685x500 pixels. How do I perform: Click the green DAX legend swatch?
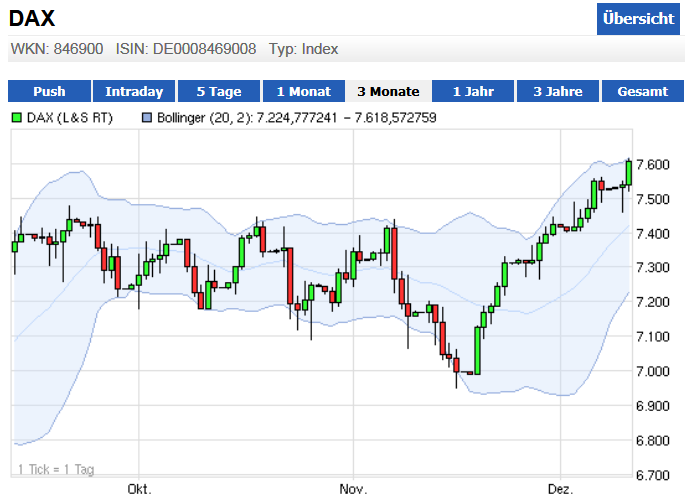click(17, 117)
